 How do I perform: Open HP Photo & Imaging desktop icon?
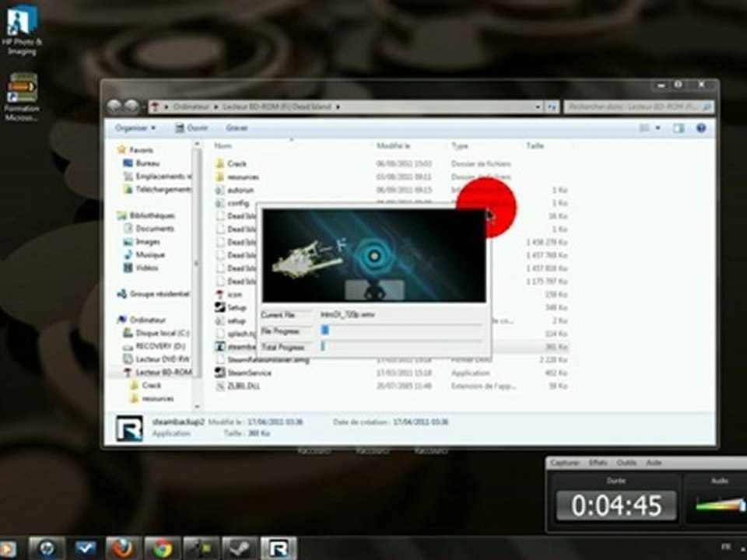point(22,30)
